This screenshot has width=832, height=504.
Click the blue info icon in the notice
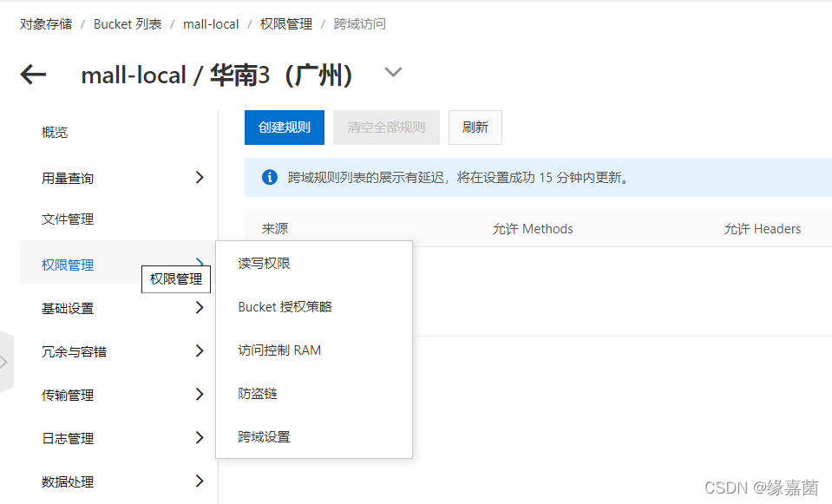[x=270, y=177]
